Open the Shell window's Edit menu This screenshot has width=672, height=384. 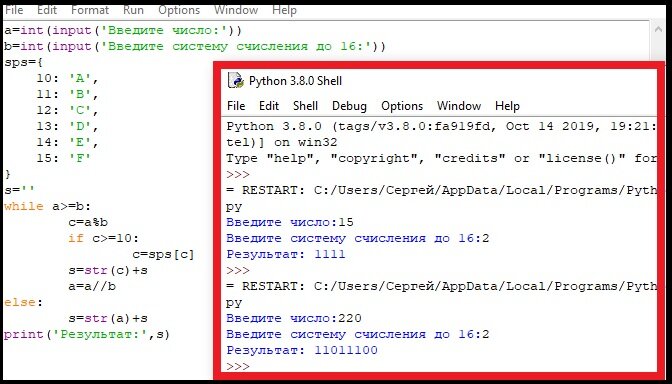tap(269, 106)
